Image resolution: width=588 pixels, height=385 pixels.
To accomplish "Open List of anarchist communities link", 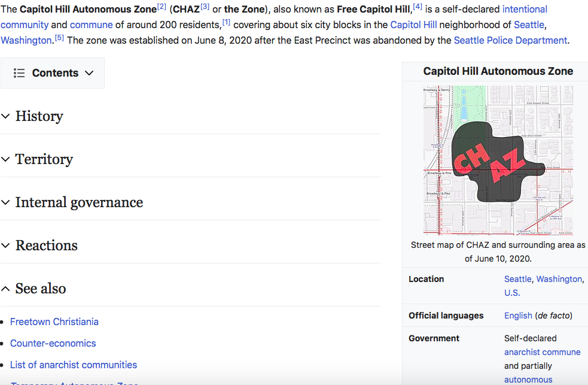I will [74, 365].
